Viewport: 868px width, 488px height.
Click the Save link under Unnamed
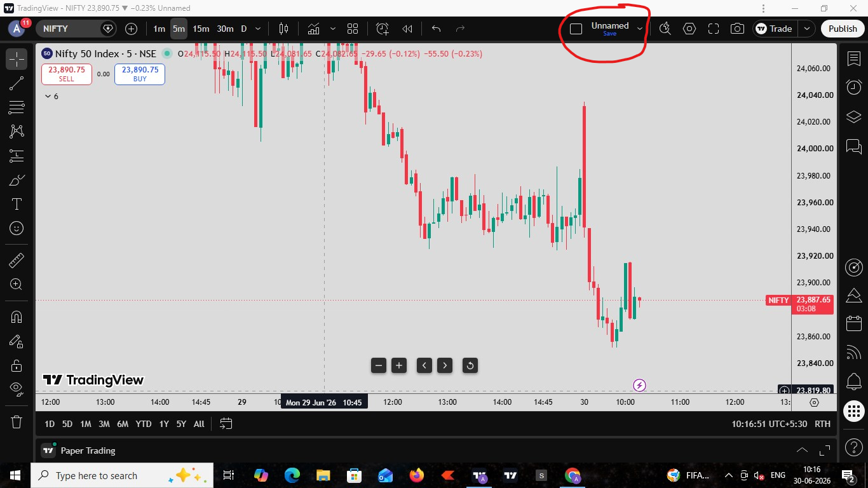(609, 34)
